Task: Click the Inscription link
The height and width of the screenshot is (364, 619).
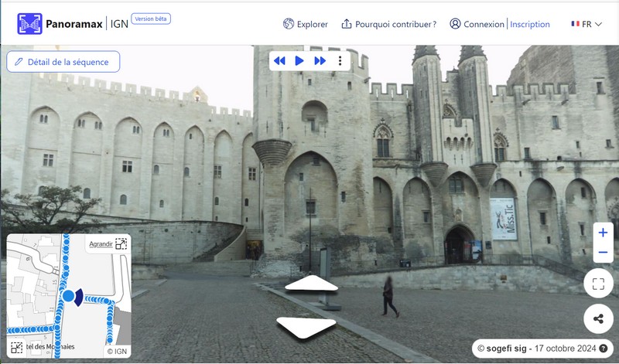Action: pyautogui.click(x=530, y=24)
